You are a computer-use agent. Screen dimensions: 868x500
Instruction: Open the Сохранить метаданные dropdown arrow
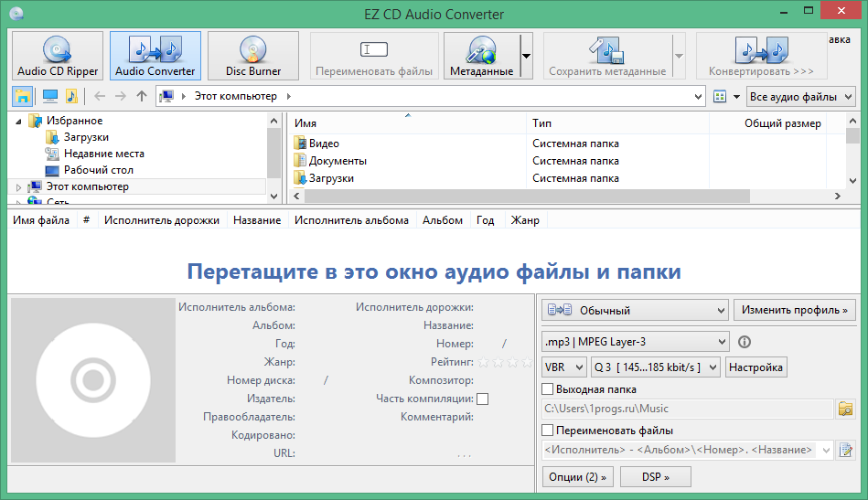[680, 56]
